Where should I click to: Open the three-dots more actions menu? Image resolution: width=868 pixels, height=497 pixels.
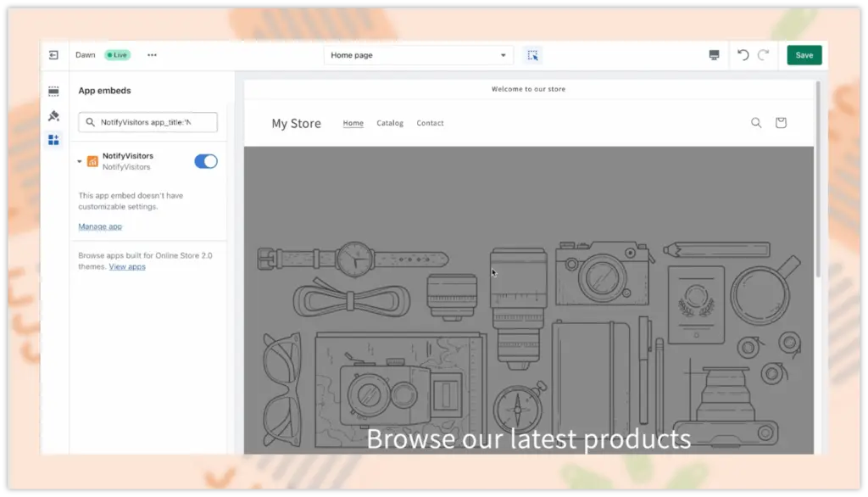pos(152,55)
